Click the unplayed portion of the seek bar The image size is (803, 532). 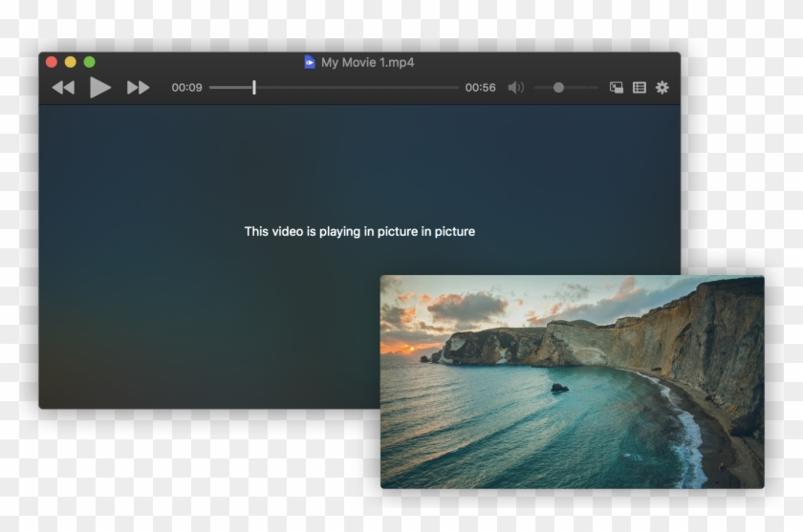click(x=363, y=88)
